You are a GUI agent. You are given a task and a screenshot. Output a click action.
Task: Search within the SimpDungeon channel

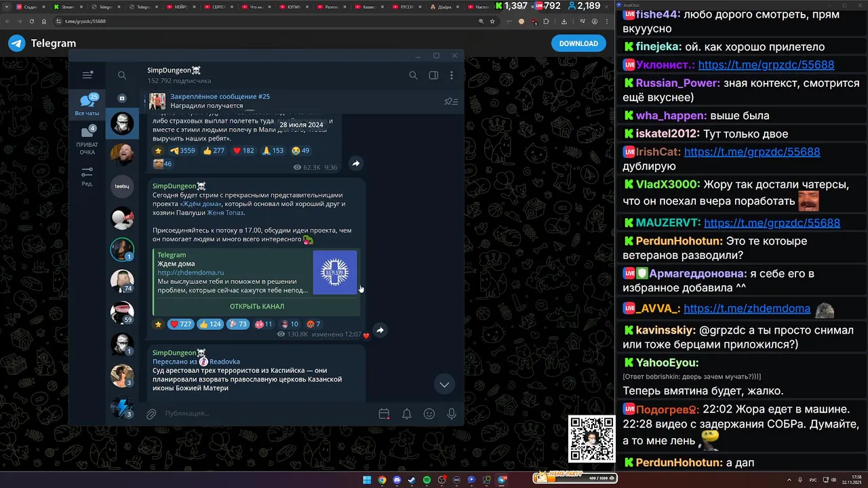413,75
